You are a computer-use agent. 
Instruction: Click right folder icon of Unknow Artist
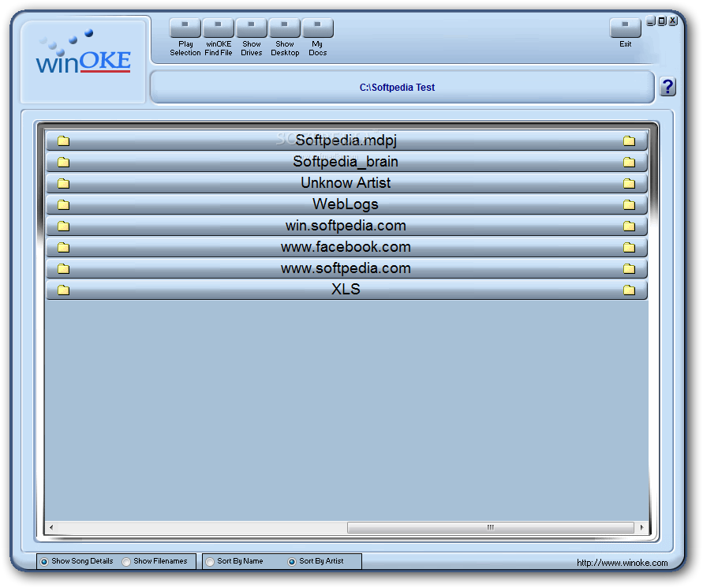[629, 183]
